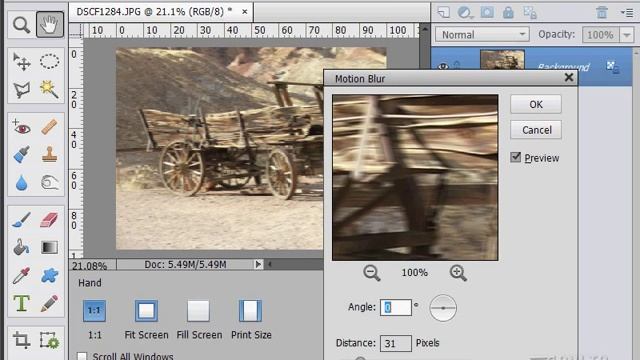Viewport: 640px width, 360px height.
Task: Select the Sponge tool
Action: click(49, 183)
